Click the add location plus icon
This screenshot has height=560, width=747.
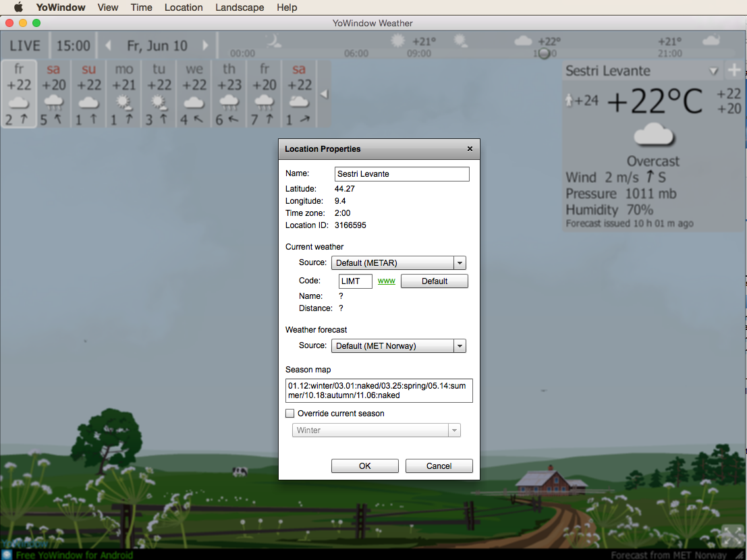point(734,71)
